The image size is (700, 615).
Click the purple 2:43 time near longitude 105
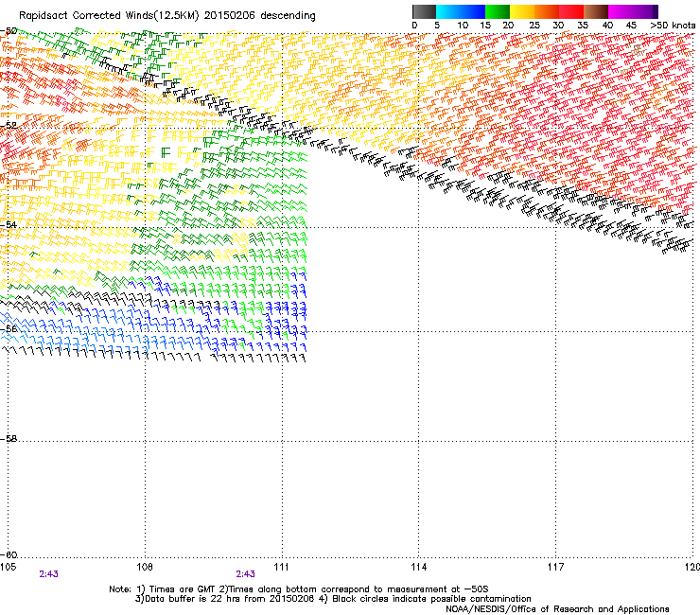[48, 574]
